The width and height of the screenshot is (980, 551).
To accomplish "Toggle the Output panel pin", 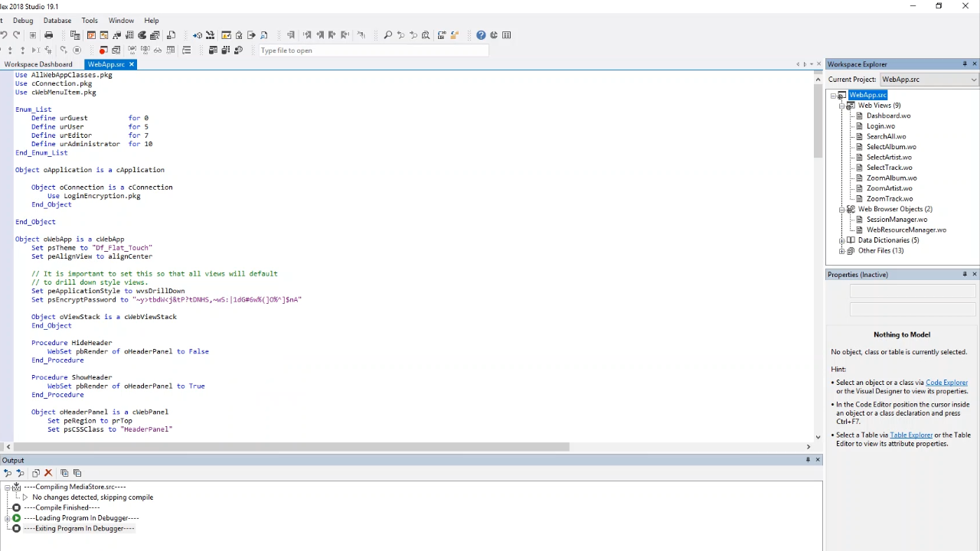I will 808,460.
